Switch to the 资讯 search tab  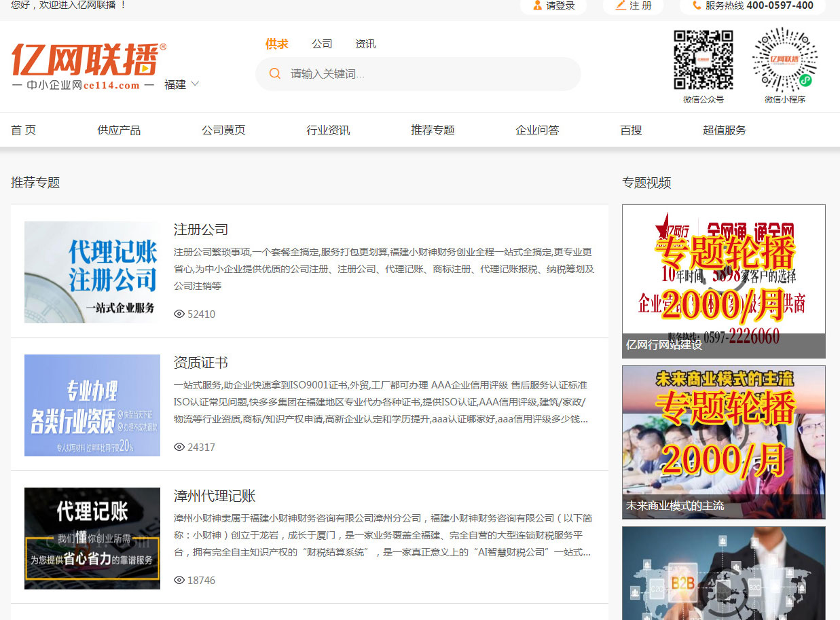pos(365,44)
